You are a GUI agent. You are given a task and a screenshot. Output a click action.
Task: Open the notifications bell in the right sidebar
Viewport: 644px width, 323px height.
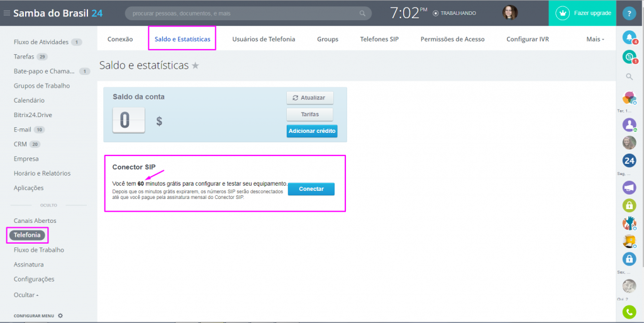[629, 37]
